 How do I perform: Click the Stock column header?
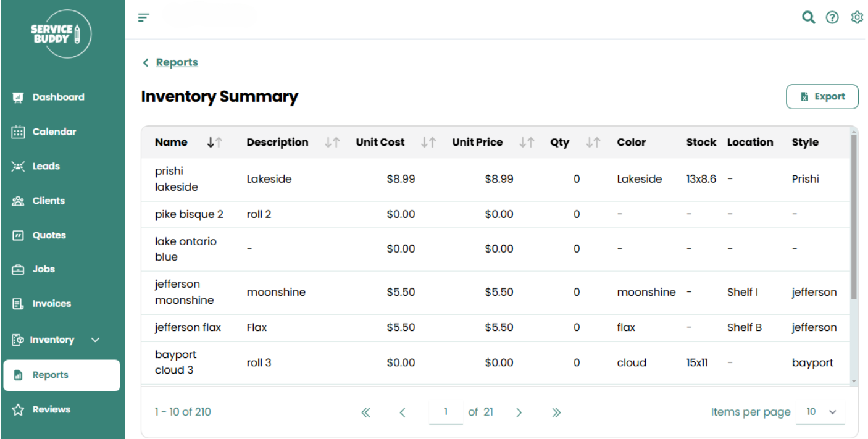701,143
